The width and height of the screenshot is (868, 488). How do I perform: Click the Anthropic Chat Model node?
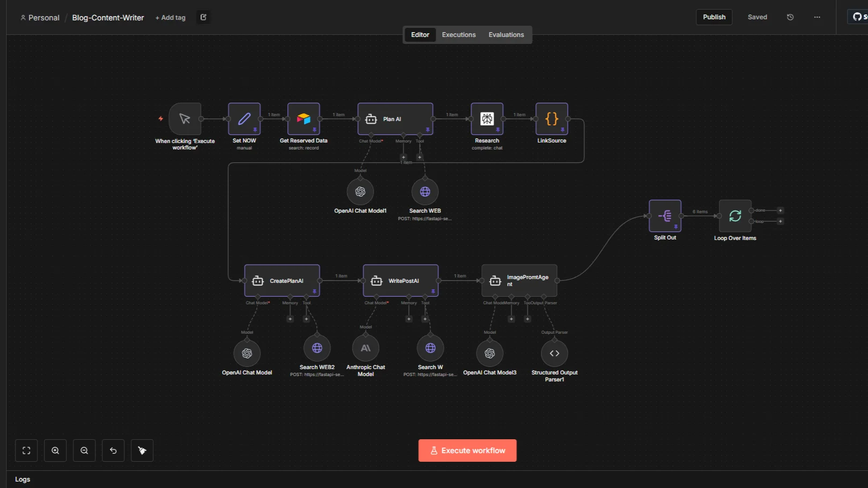pos(366,348)
